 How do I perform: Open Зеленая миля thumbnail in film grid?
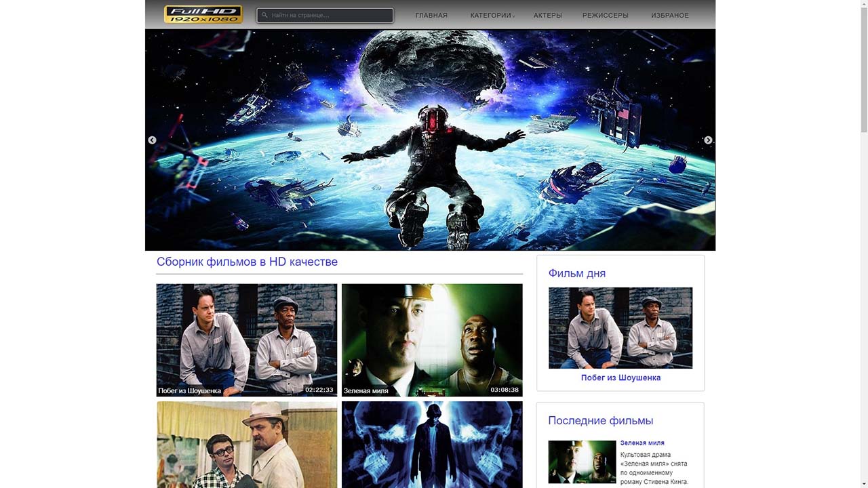pos(432,340)
